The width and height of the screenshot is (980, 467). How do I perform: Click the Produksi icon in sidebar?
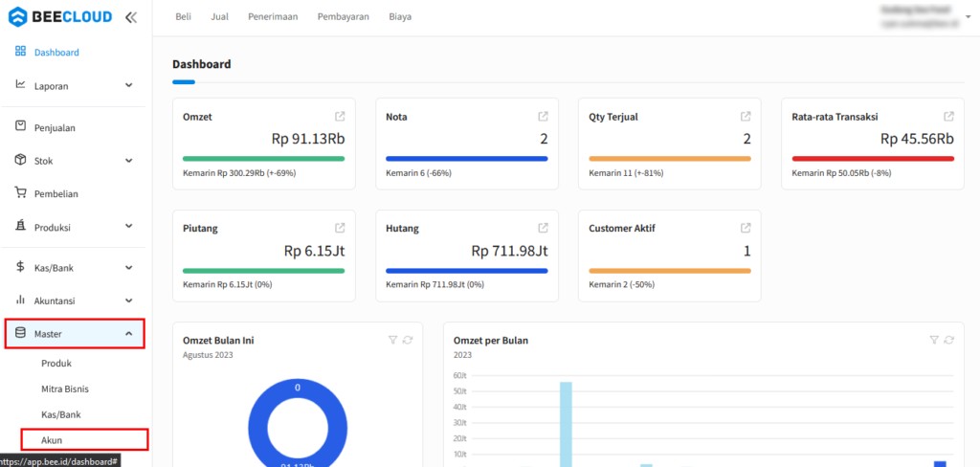tap(21, 226)
